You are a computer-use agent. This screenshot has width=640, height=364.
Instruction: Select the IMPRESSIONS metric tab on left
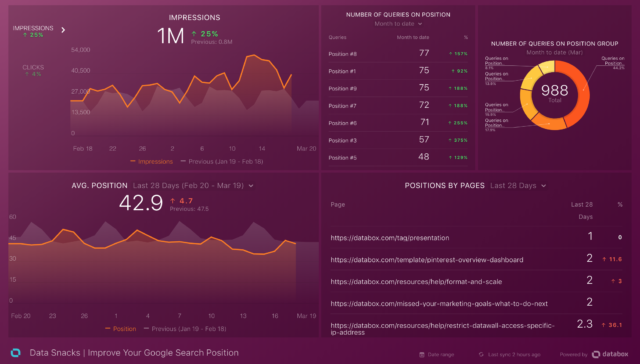(x=33, y=31)
